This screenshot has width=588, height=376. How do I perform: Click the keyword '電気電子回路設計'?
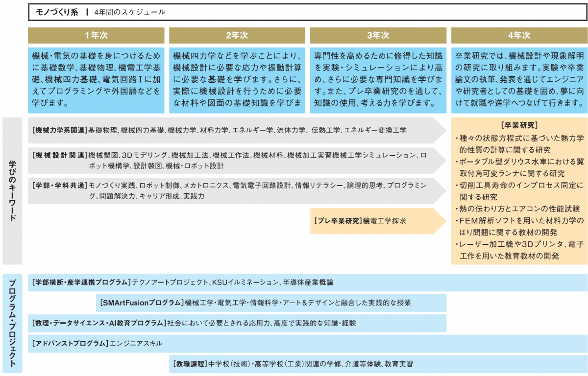pyautogui.click(x=262, y=186)
